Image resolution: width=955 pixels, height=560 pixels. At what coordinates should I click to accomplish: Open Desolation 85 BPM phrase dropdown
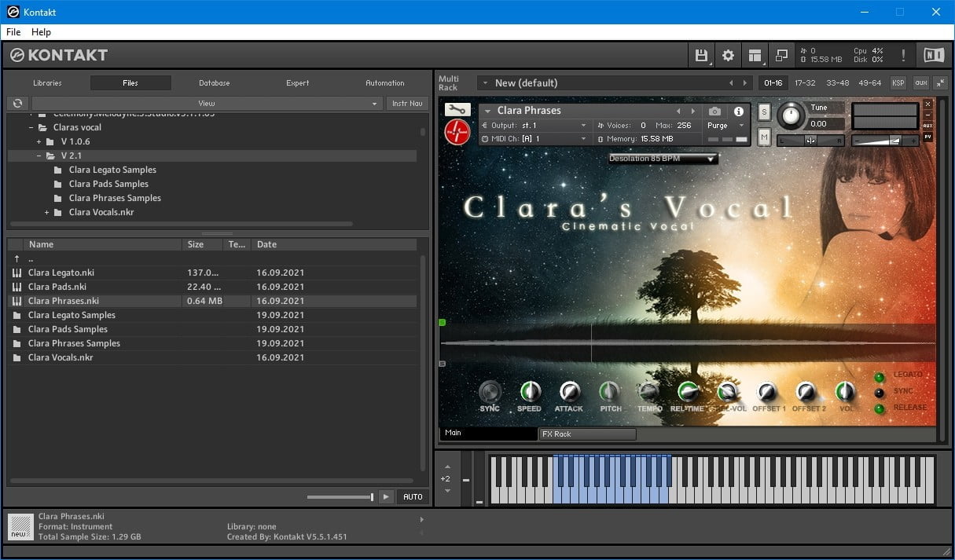point(663,159)
